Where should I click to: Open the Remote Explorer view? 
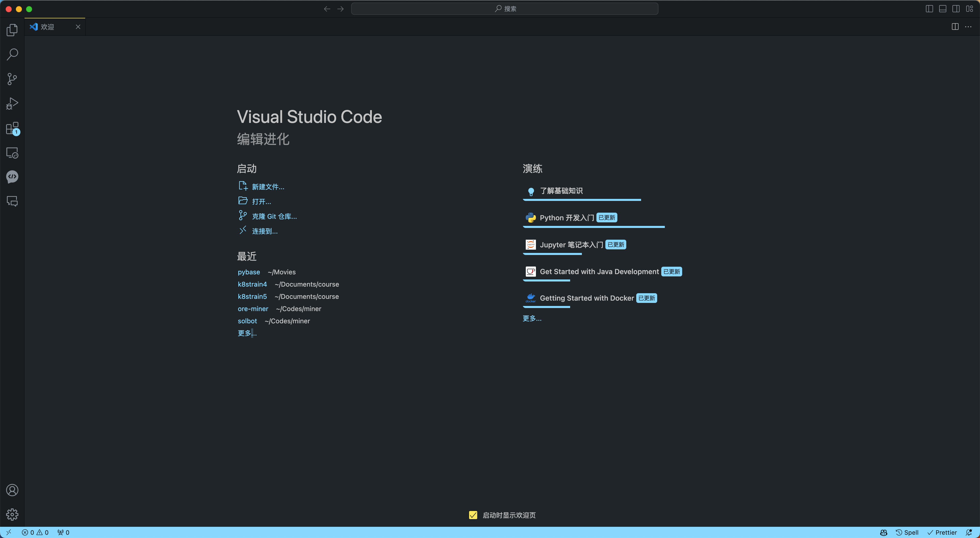tap(12, 152)
